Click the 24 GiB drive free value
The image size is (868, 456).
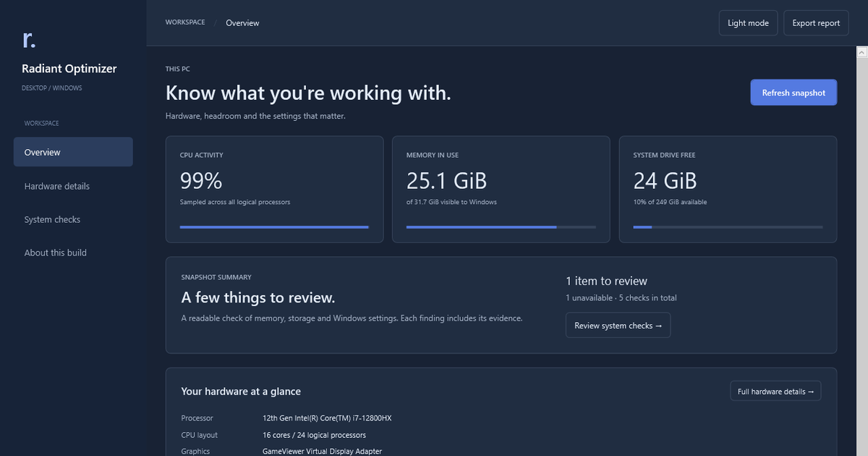(x=665, y=180)
